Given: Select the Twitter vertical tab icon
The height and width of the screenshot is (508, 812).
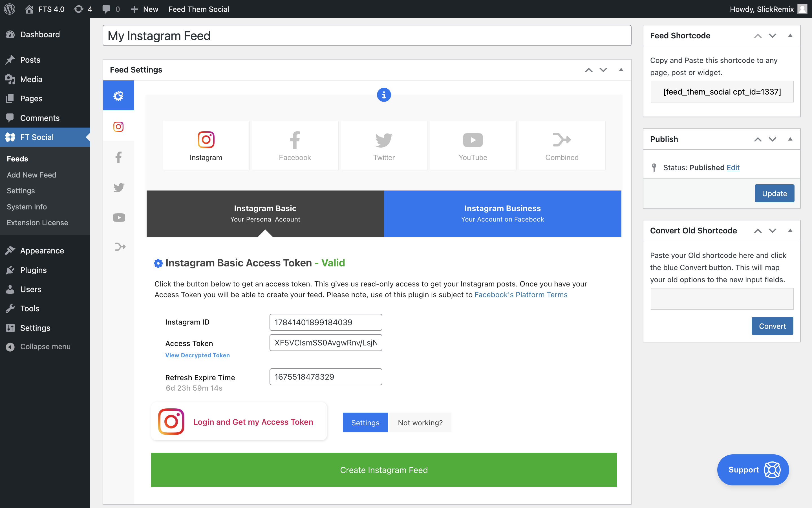Looking at the screenshot, I should (118, 187).
